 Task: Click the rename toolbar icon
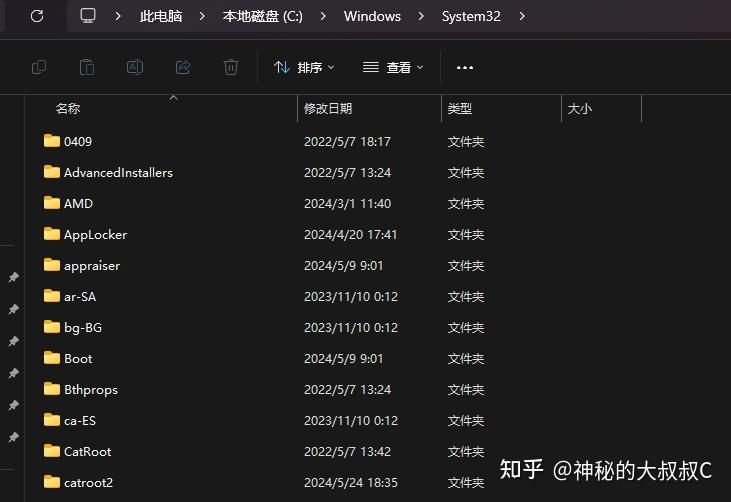tap(135, 68)
